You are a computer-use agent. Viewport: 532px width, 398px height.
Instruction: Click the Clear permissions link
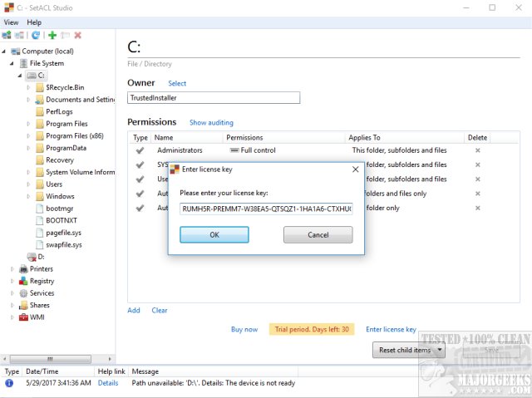(160, 310)
